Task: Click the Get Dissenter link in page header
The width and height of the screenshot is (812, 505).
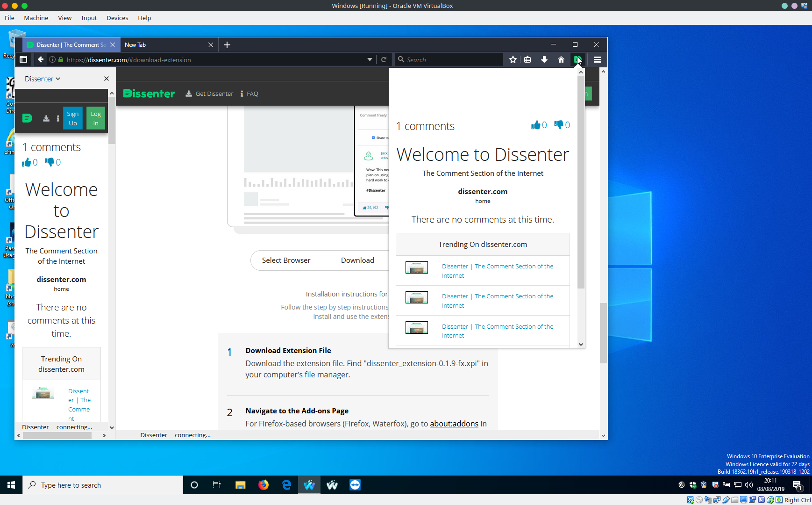Action: (209, 94)
